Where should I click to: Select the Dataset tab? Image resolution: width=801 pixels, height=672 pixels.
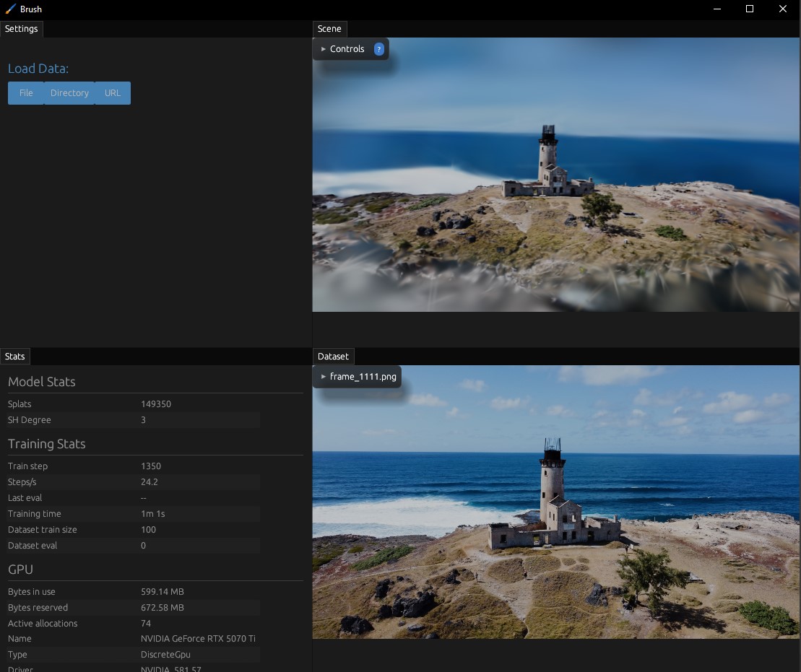click(333, 356)
